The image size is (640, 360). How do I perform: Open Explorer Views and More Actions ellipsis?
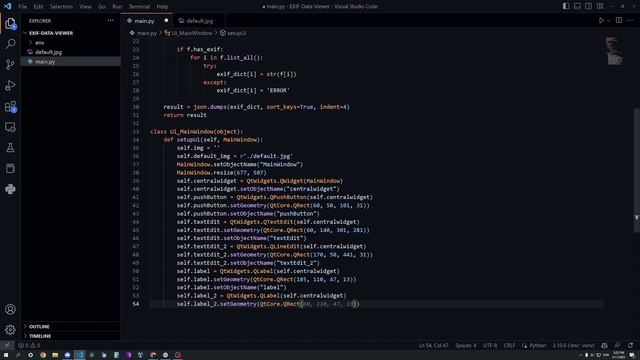(x=111, y=20)
